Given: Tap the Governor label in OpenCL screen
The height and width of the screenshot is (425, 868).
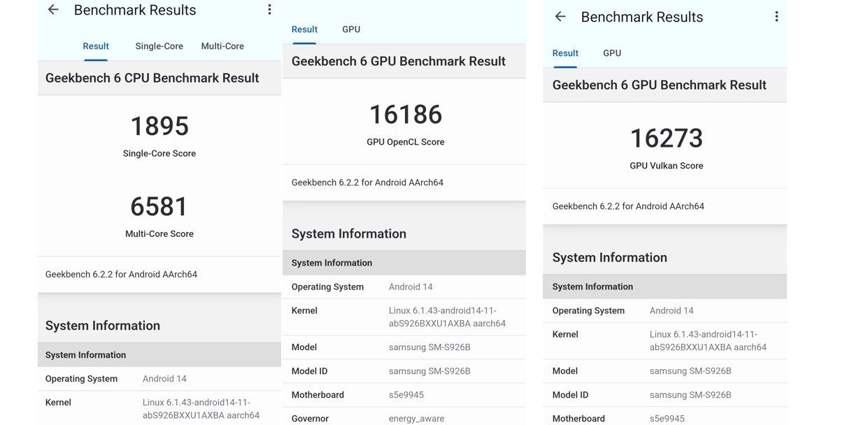Looking at the screenshot, I should click(310, 419).
